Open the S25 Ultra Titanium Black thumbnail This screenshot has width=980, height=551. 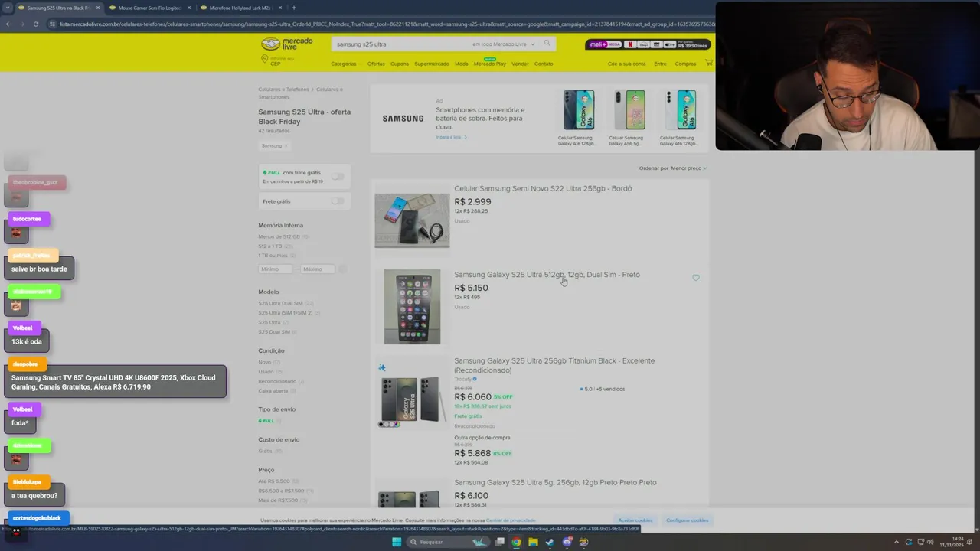412,399
